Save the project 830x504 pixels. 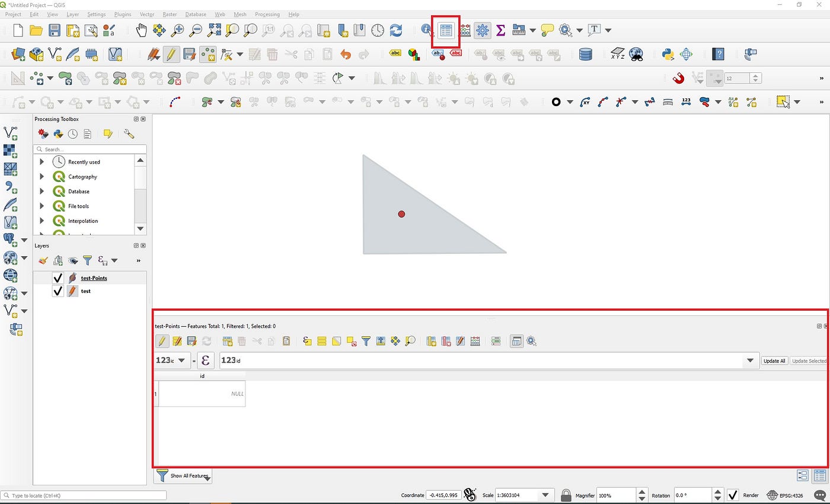[x=55, y=30]
